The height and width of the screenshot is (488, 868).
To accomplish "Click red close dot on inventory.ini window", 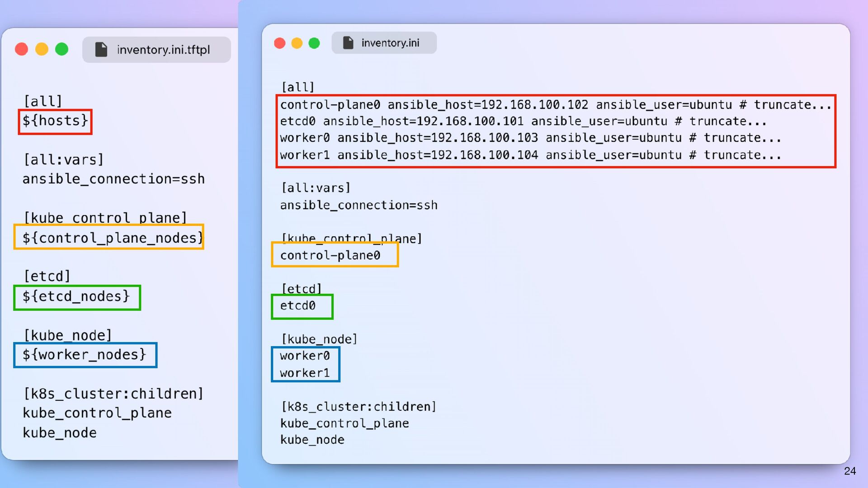I will click(280, 43).
